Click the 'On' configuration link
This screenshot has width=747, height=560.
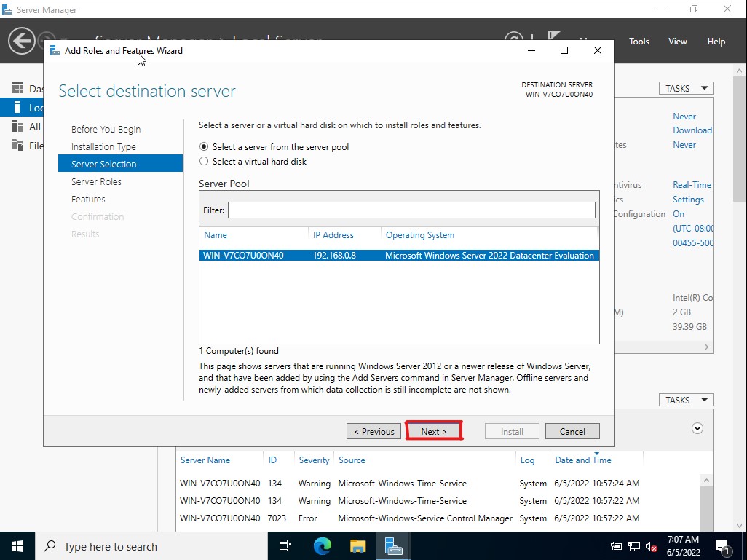click(679, 214)
